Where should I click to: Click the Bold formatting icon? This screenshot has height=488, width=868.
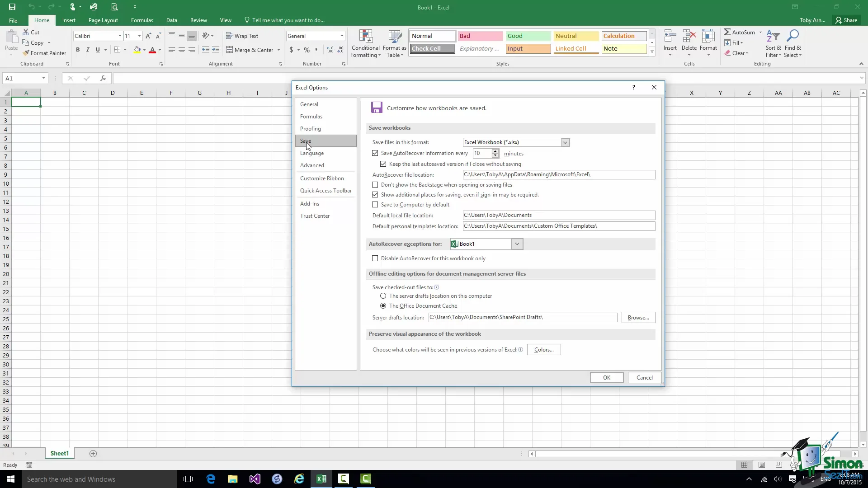tap(78, 50)
